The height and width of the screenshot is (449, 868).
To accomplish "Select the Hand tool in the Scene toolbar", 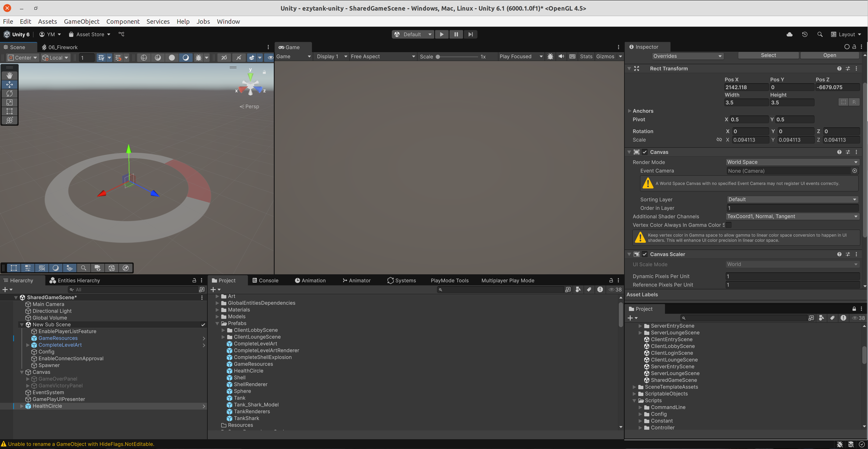I will pyautogui.click(x=10, y=75).
